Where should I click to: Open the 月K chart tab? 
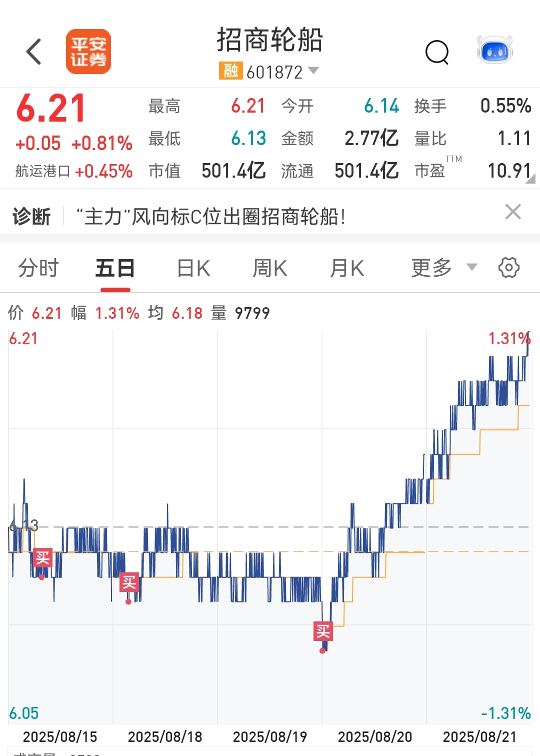pos(347,268)
